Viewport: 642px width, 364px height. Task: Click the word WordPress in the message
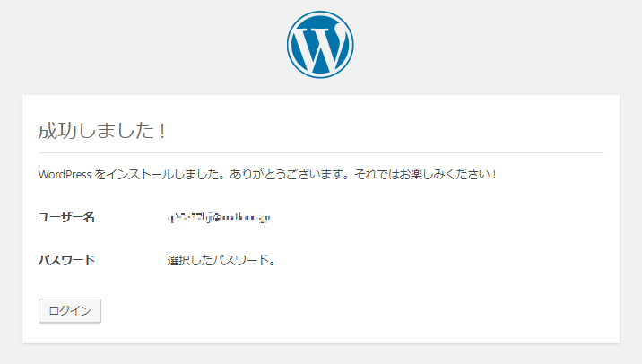65,174
